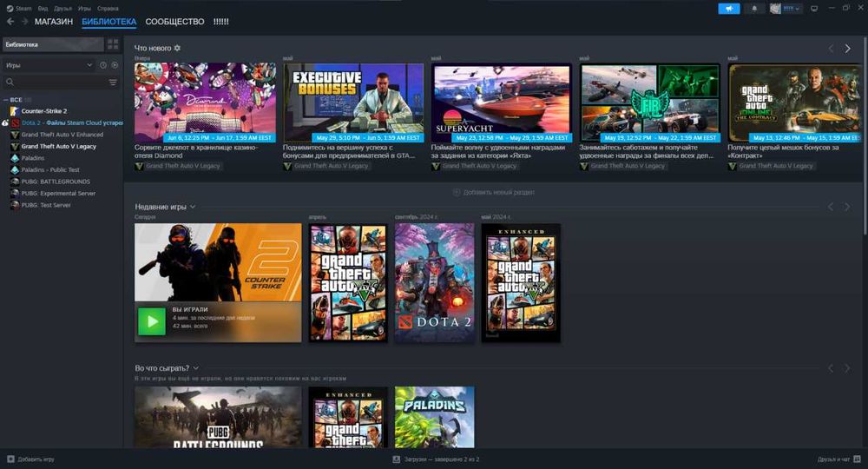Show previous What's New items with left arrow
This screenshot has height=469, width=868.
(x=831, y=49)
